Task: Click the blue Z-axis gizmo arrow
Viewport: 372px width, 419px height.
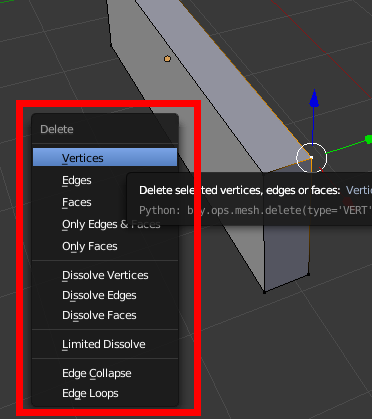Action: tap(314, 98)
